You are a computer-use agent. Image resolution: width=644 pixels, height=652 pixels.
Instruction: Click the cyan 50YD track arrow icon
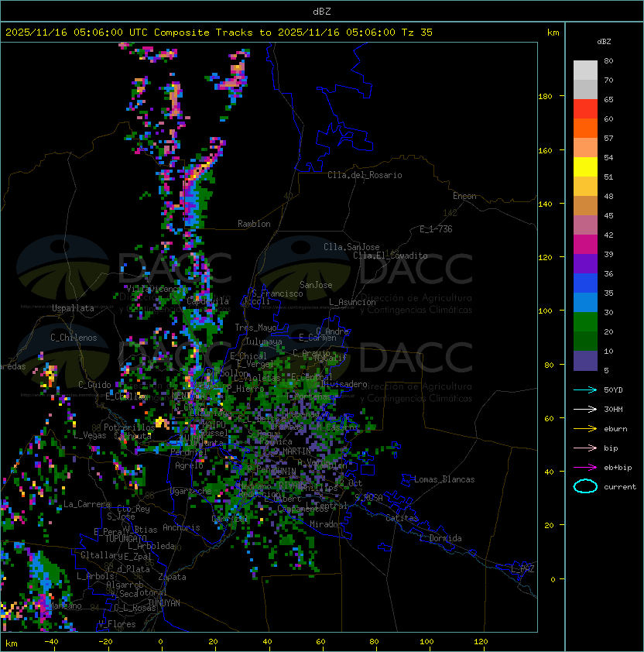(x=585, y=390)
